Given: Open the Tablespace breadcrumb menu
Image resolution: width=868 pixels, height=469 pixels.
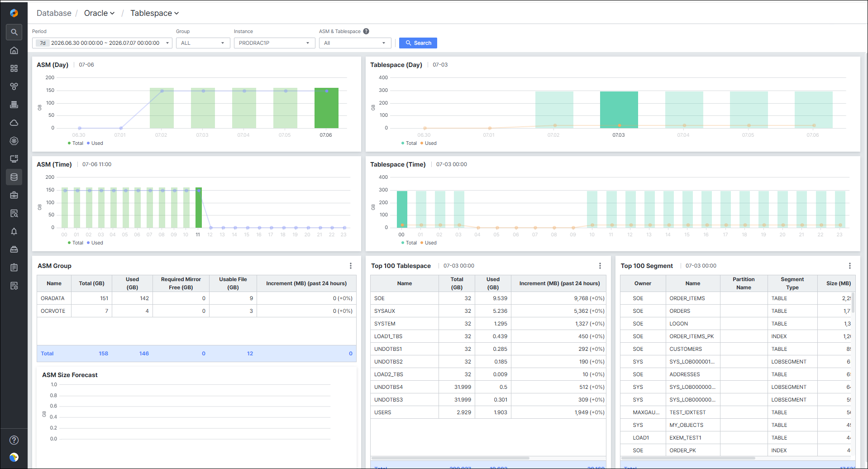Looking at the screenshot, I should point(154,13).
